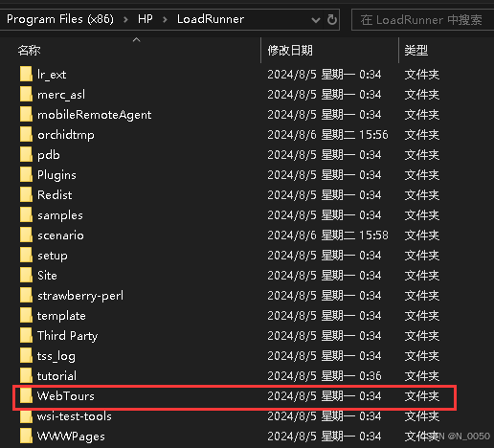Click the WebTours folder icon
This screenshot has height=448, width=494.
tap(26, 395)
